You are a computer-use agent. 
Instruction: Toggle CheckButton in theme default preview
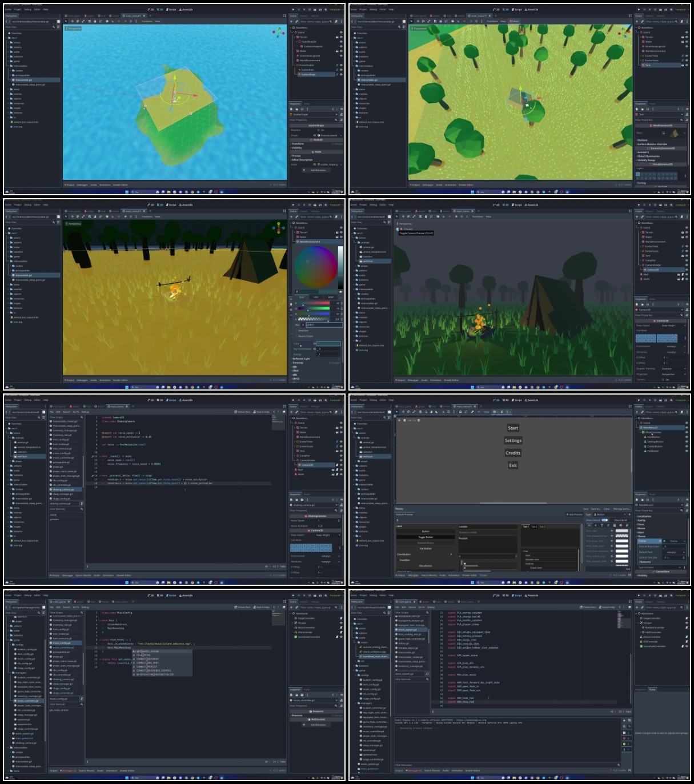point(425,554)
